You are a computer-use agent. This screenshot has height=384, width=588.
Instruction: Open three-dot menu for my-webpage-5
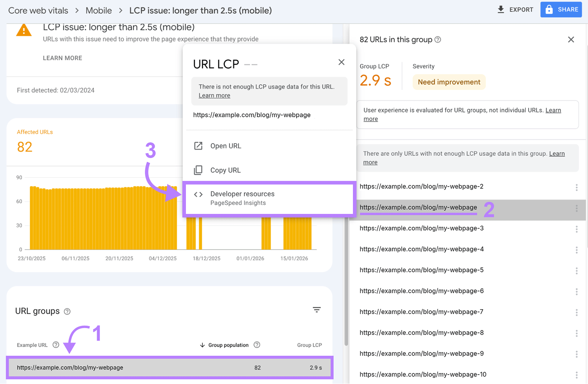coord(576,271)
